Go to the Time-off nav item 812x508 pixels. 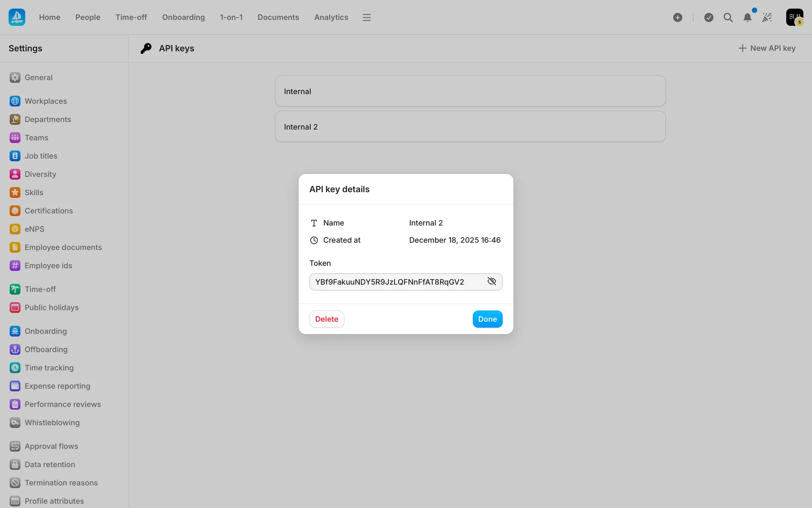tap(131, 17)
